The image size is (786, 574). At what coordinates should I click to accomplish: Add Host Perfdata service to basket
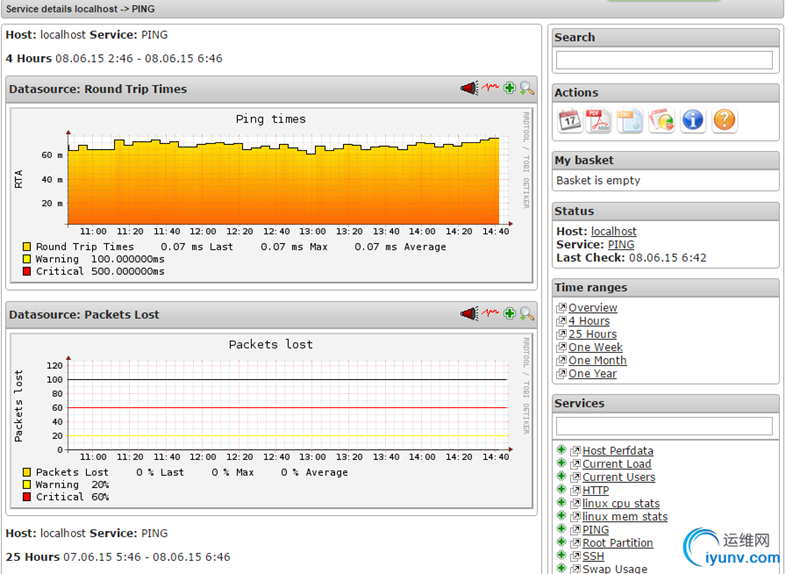click(x=561, y=450)
